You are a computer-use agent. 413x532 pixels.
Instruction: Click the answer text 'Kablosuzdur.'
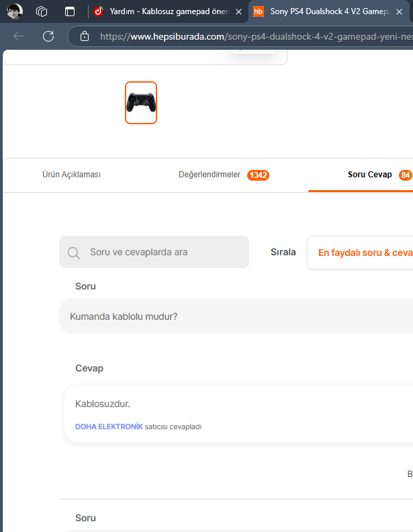click(x=103, y=404)
